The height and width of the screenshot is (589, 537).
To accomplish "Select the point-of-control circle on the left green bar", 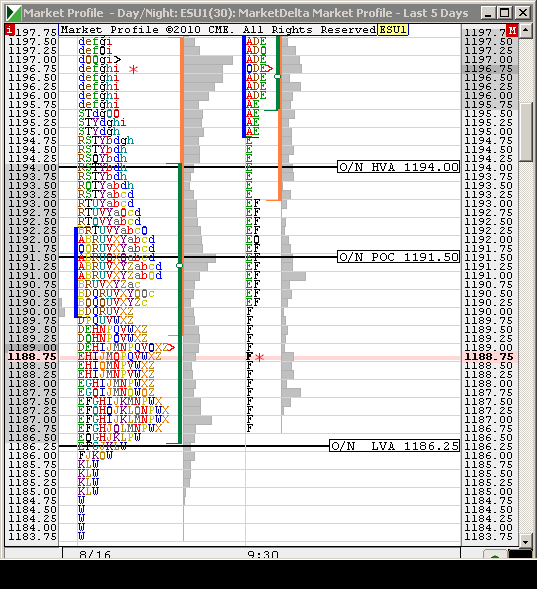I will click(180, 266).
